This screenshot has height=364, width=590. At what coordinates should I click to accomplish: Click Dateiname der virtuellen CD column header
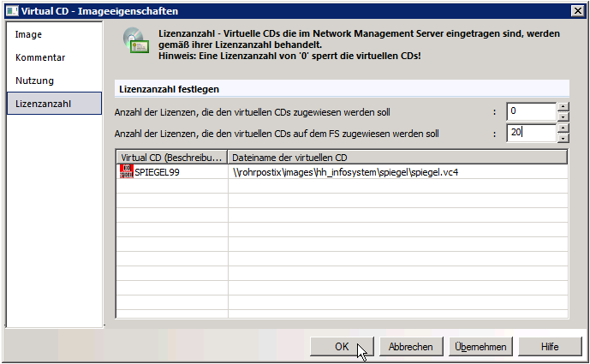click(397, 158)
